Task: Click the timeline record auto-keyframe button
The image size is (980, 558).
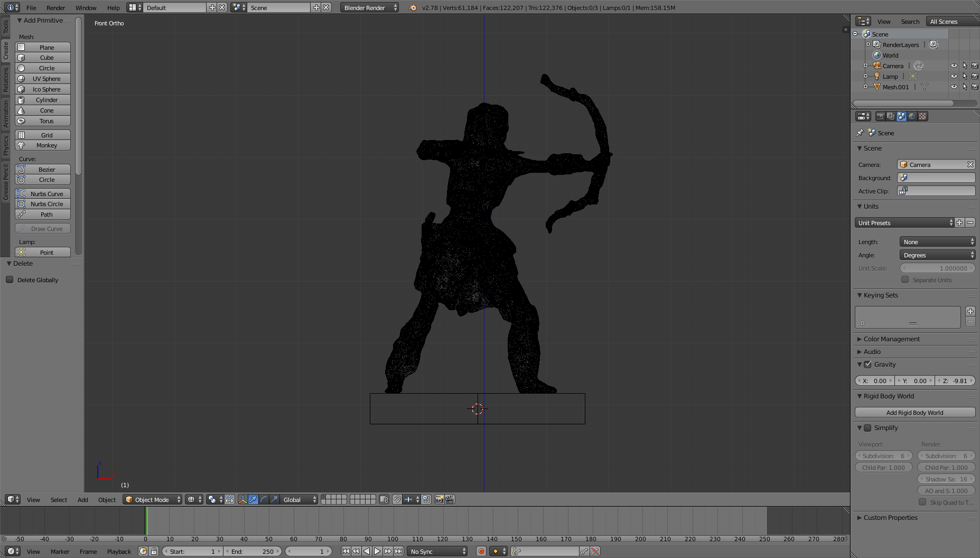Action: [481, 551]
